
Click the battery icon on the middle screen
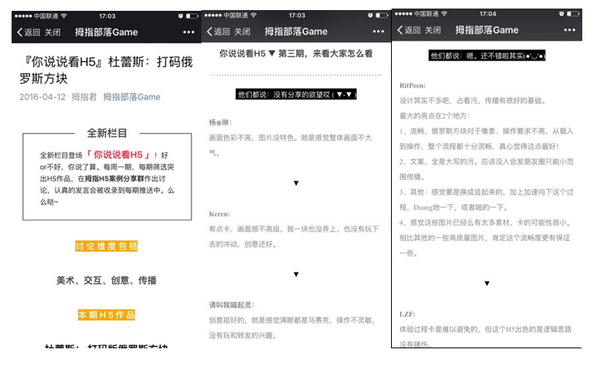(382, 15)
